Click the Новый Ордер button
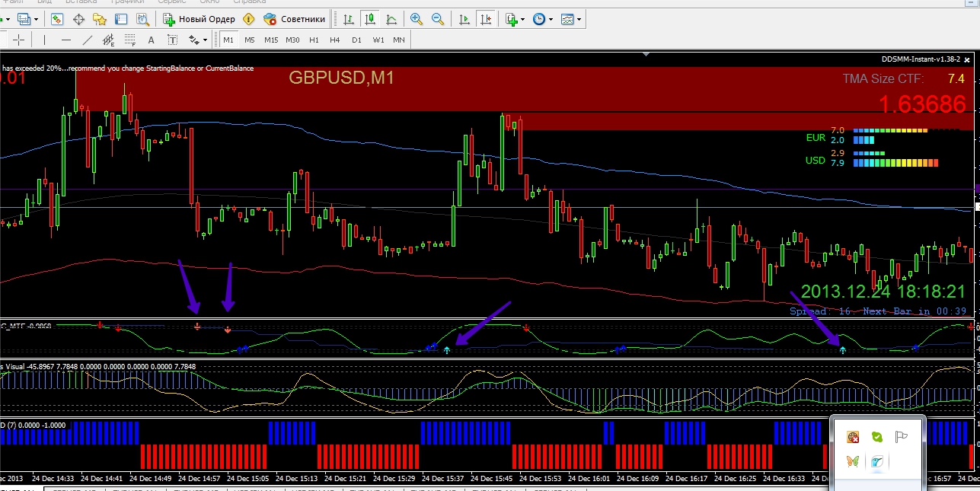Image resolution: width=980 pixels, height=491 pixels. coord(200,19)
